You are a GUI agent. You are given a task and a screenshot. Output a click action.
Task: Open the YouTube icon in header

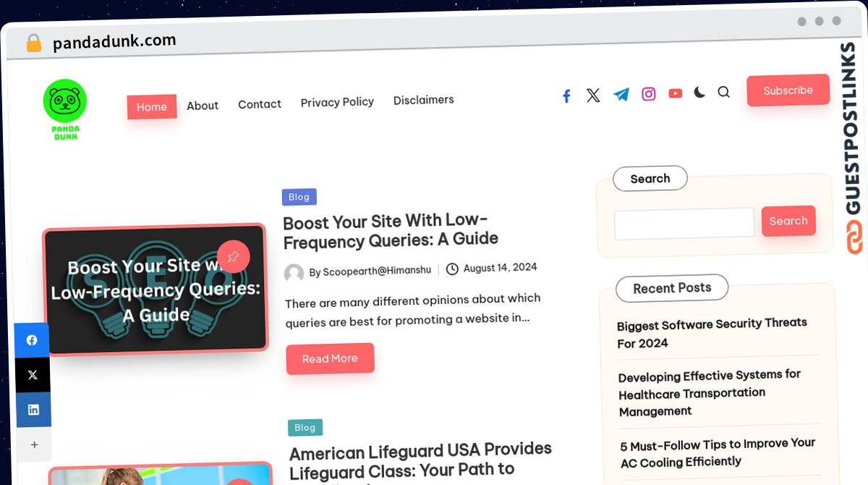tap(676, 93)
